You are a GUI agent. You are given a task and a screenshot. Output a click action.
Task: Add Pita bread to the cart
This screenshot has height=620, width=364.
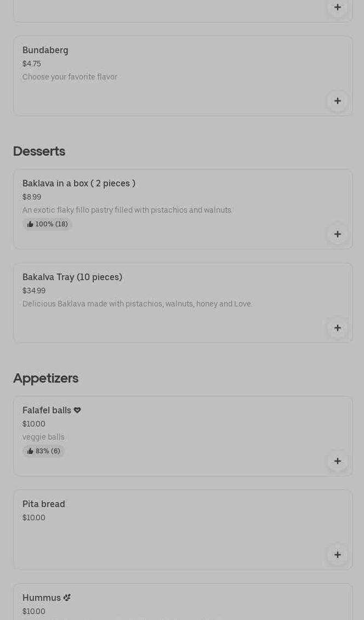[x=337, y=555]
